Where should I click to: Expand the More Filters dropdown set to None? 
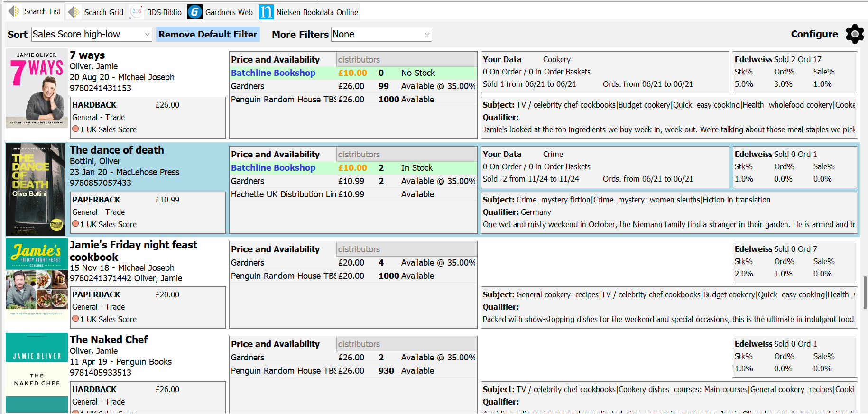[x=381, y=34]
